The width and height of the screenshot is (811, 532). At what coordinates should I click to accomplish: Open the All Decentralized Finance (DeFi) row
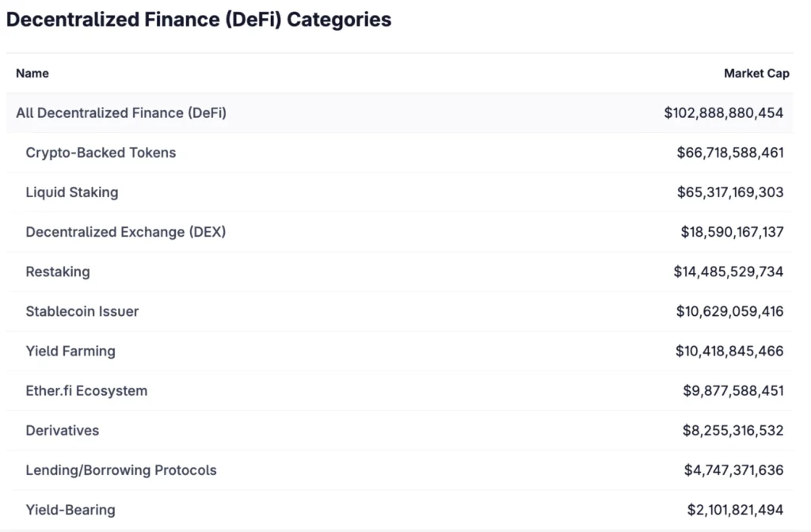click(121, 113)
